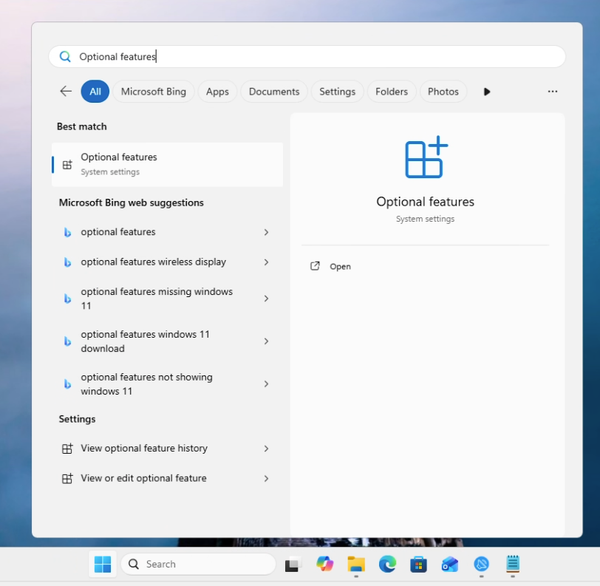Open Notepad from the taskbar
The image size is (600, 586).
pos(513,564)
